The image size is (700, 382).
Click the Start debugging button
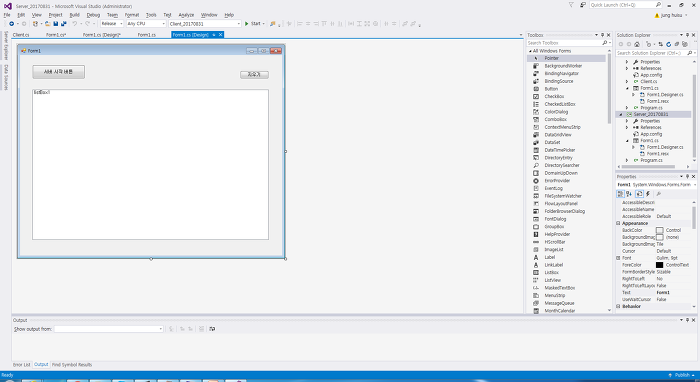coord(255,24)
